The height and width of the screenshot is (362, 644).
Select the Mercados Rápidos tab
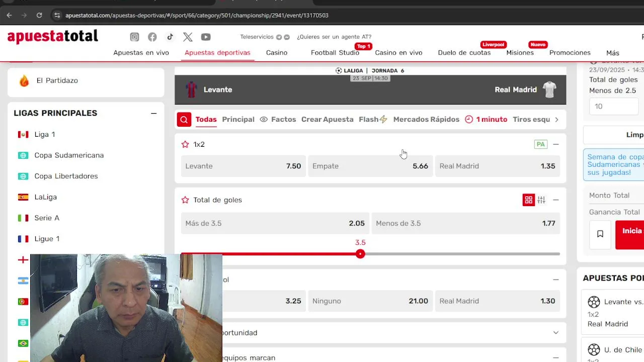pos(426,120)
